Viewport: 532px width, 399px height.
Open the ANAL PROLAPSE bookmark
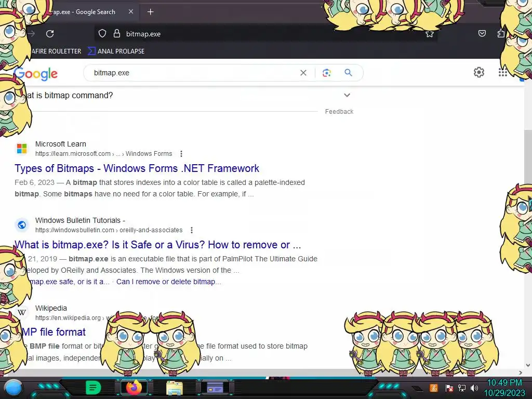tap(116, 51)
